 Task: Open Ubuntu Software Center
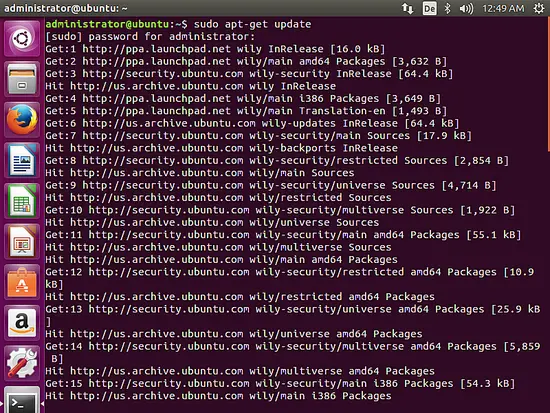[x=22, y=282]
